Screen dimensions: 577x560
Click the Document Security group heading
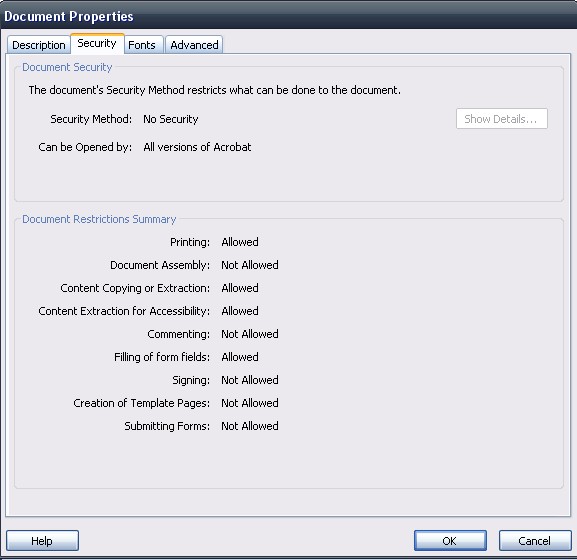click(67, 67)
